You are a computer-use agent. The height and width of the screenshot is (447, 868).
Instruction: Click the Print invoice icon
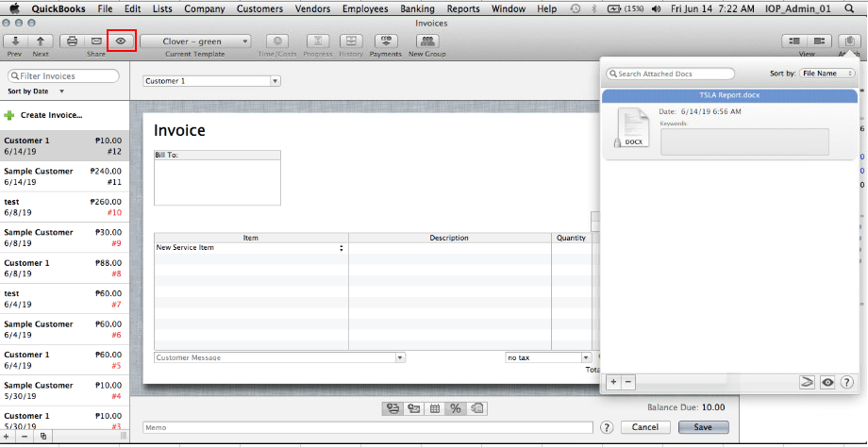click(72, 41)
